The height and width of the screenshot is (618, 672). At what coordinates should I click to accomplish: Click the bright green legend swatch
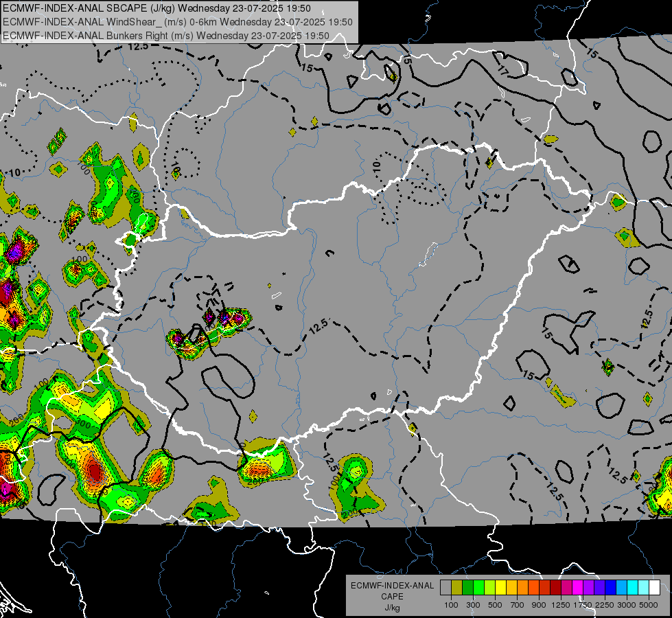(478, 588)
